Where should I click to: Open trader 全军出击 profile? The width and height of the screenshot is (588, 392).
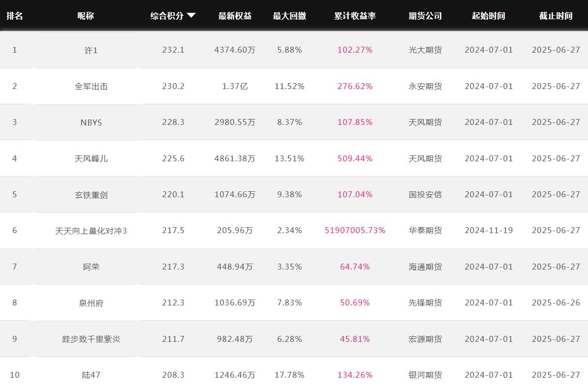click(91, 86)
